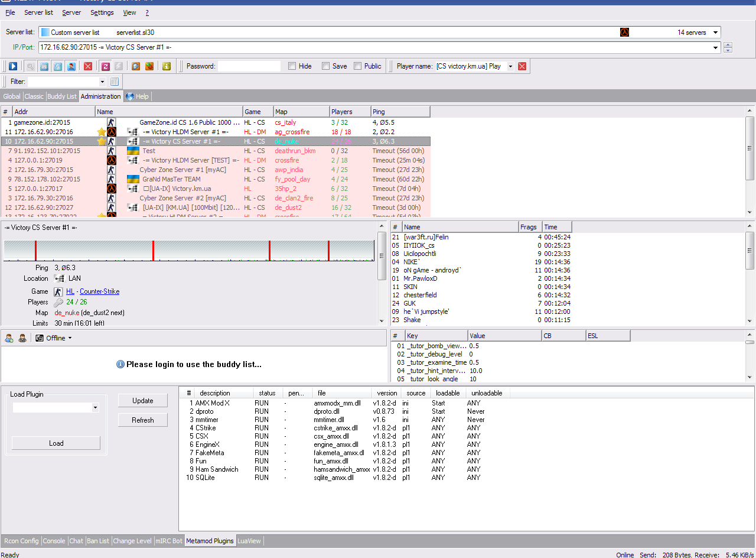Click the table icon beside the Filter box
The width and height of the screenshot is (756, 558).
pyautogui.click(x=115, y=82)
